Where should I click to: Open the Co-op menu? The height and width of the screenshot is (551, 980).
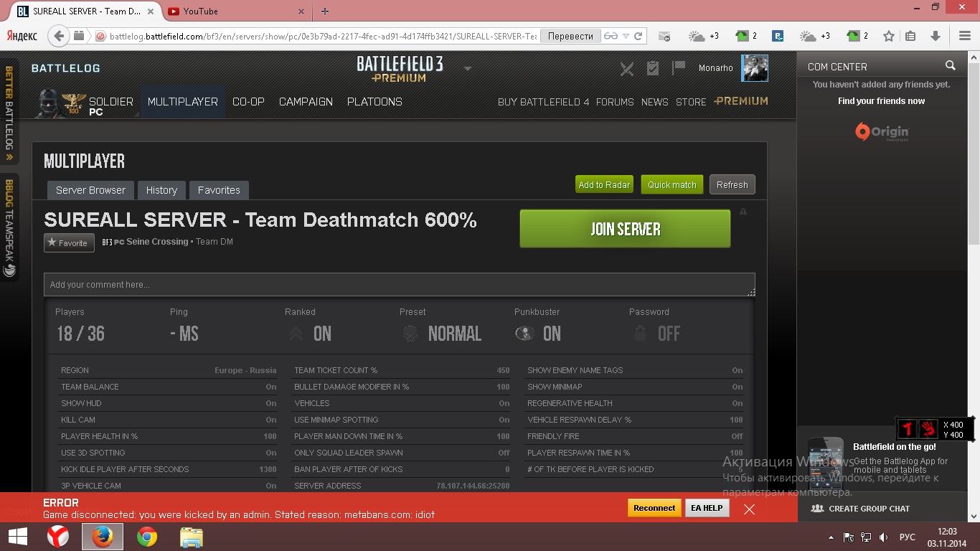(x=249, y=102)
